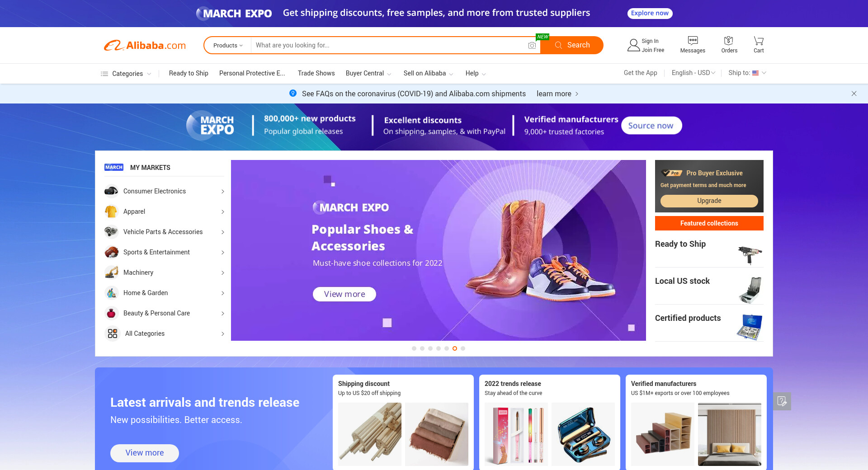Click the search input field
Image resolution: width=868 pixels, height=470 pixels.
(389, 45)
